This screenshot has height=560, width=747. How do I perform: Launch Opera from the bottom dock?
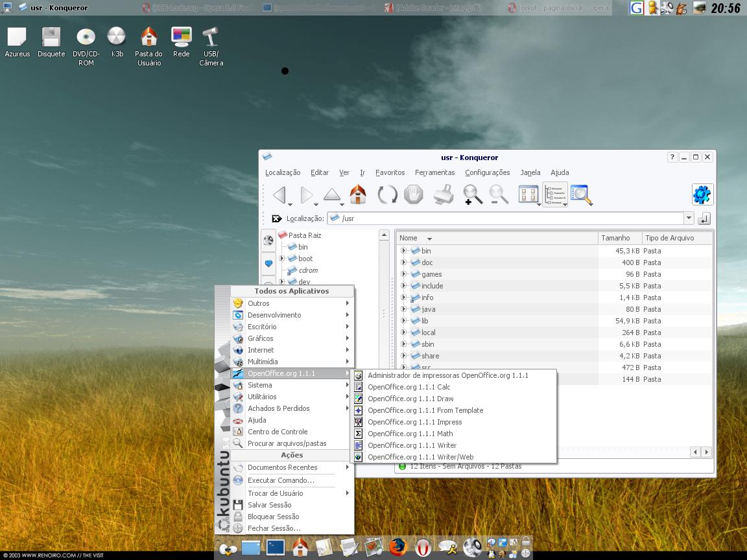click(423, 548)
